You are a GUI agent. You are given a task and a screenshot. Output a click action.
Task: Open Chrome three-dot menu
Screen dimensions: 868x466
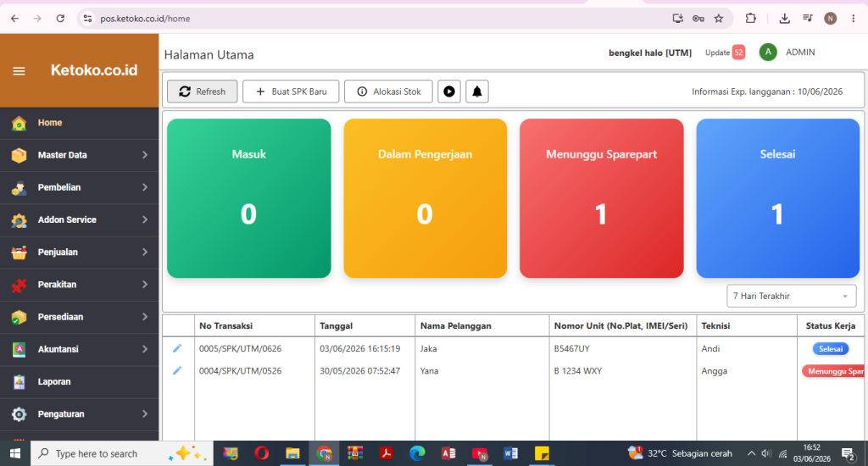coord(853,19)
